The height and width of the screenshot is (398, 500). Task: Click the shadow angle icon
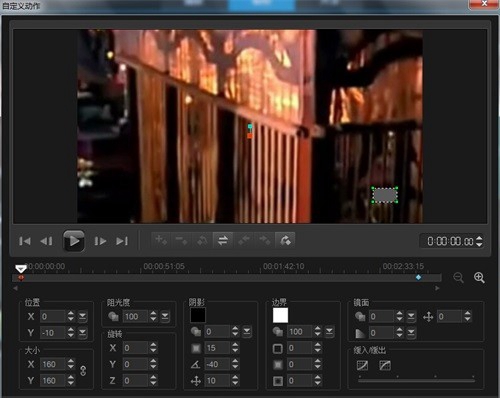196,364
